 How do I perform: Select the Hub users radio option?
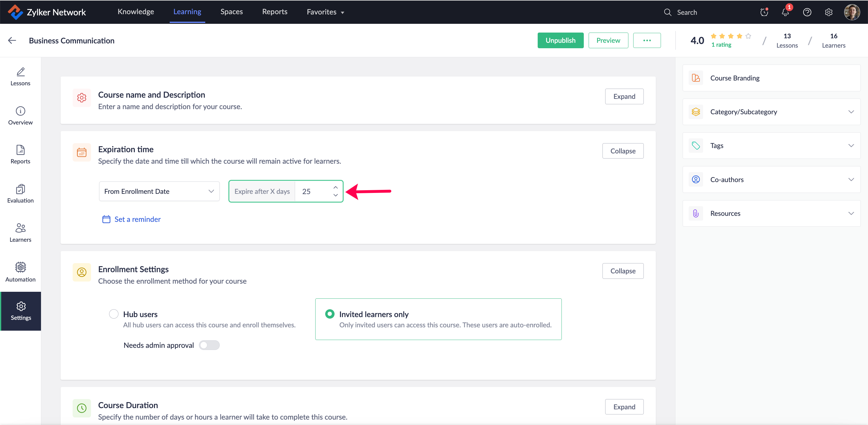pos(114,314)
